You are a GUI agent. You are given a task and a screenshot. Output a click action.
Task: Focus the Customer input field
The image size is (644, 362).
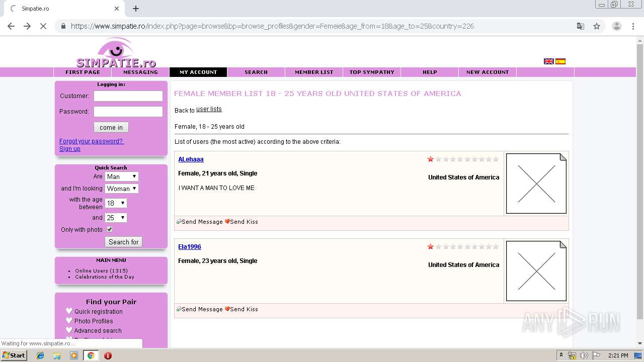(128, 96)
